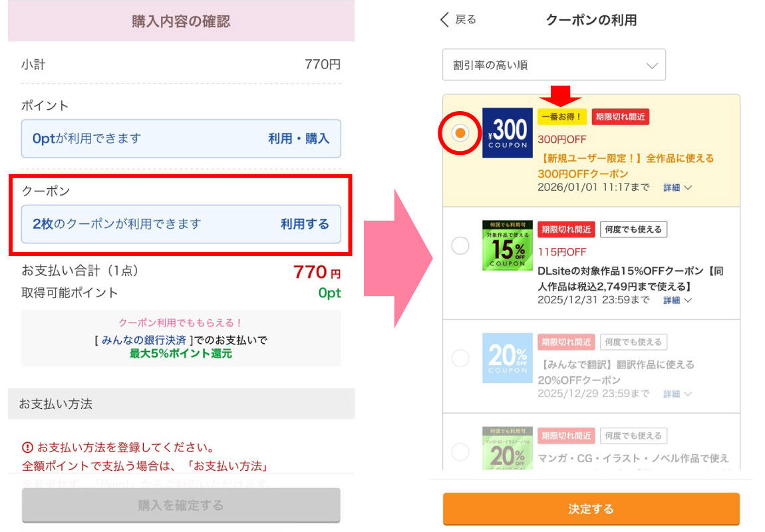Click the back arrow labeled 戻る

(x=458, y=20)
